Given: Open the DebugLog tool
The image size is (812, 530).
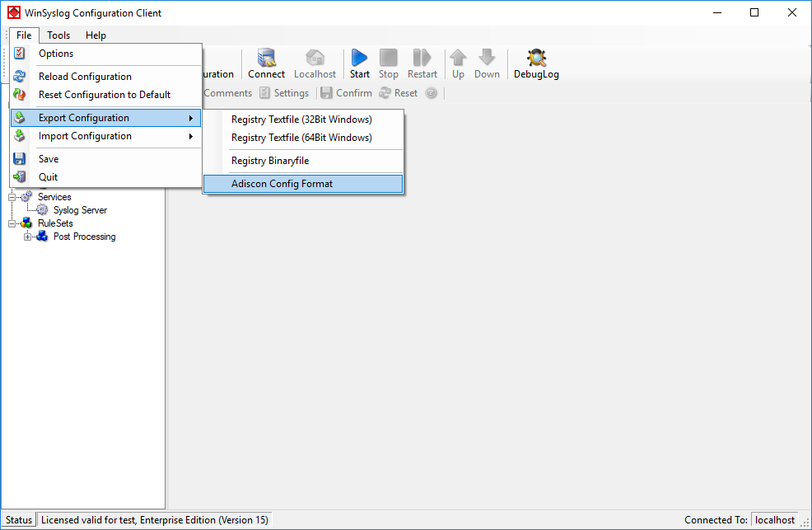Looking at the screenshot, I should tap(536, 63).
